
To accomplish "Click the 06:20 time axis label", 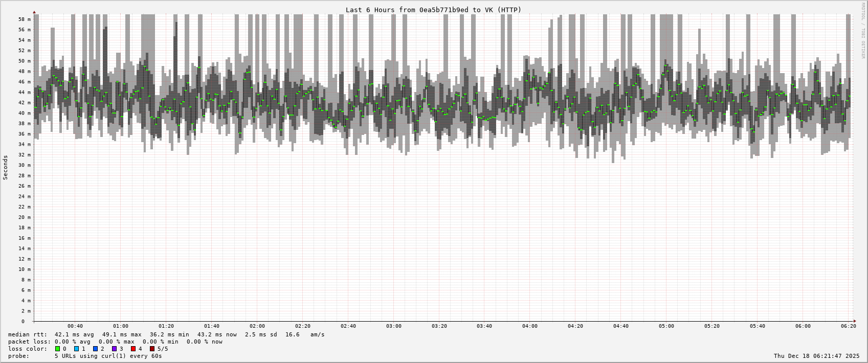I will tap(848, 326).
